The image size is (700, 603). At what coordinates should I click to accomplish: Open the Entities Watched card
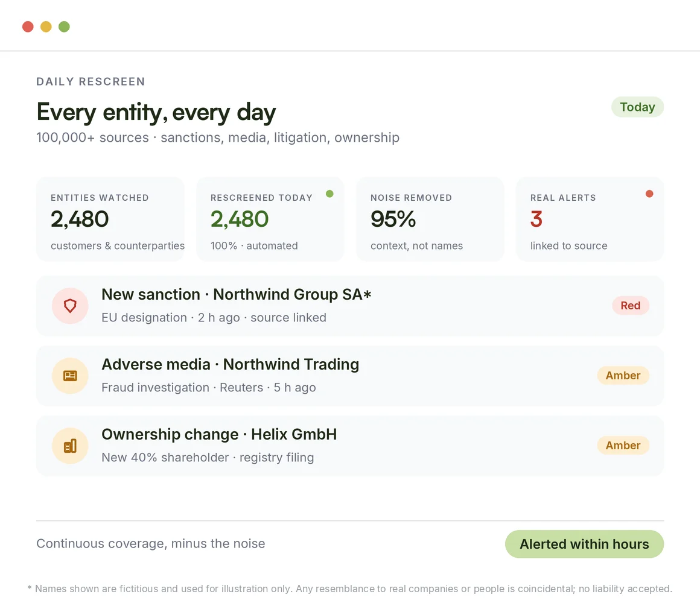tap(110, 219)
